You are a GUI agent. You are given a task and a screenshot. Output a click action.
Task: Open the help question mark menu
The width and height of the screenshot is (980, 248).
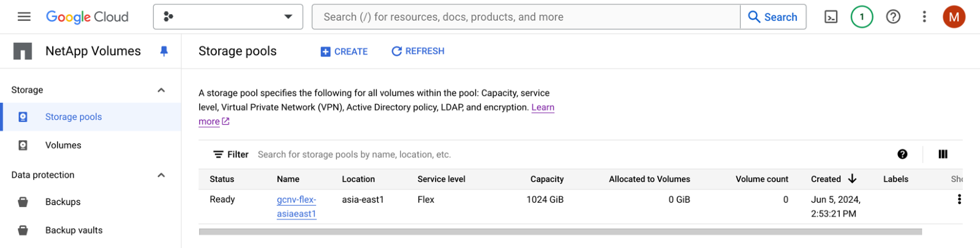tap(893, 17)
